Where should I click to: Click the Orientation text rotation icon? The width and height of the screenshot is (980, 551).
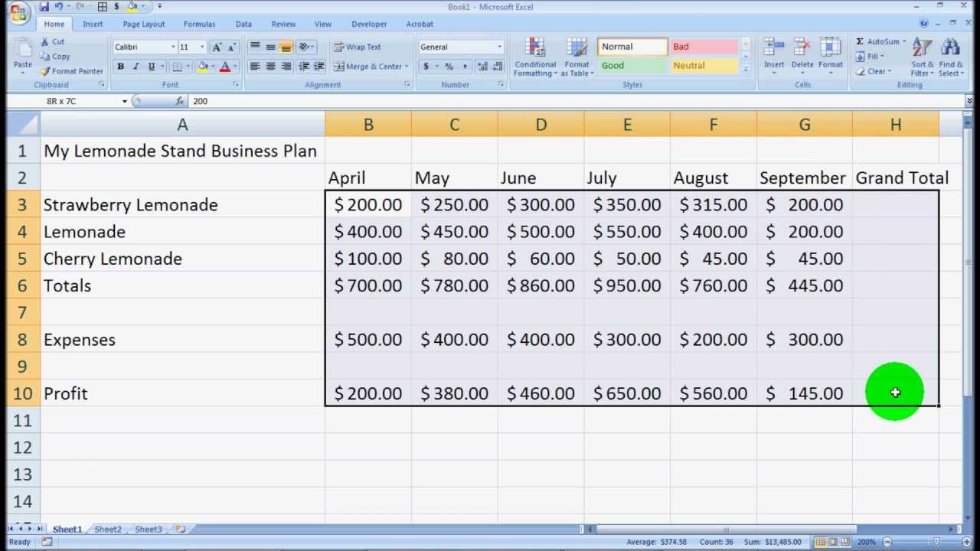pyautogui.click(x=305, y=47)
